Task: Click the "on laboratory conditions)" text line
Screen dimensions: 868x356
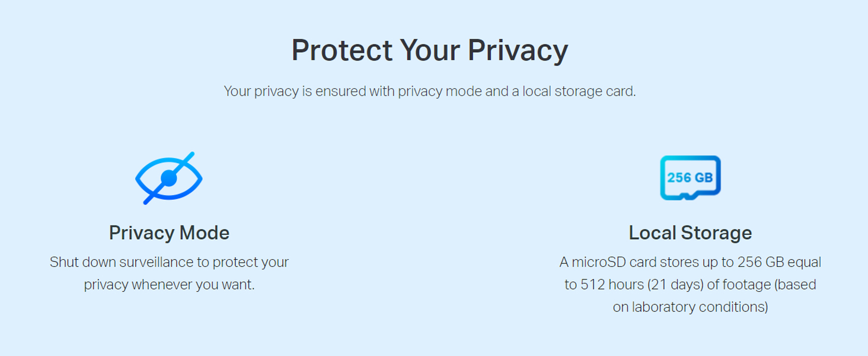Action: (x=690, y=307)
